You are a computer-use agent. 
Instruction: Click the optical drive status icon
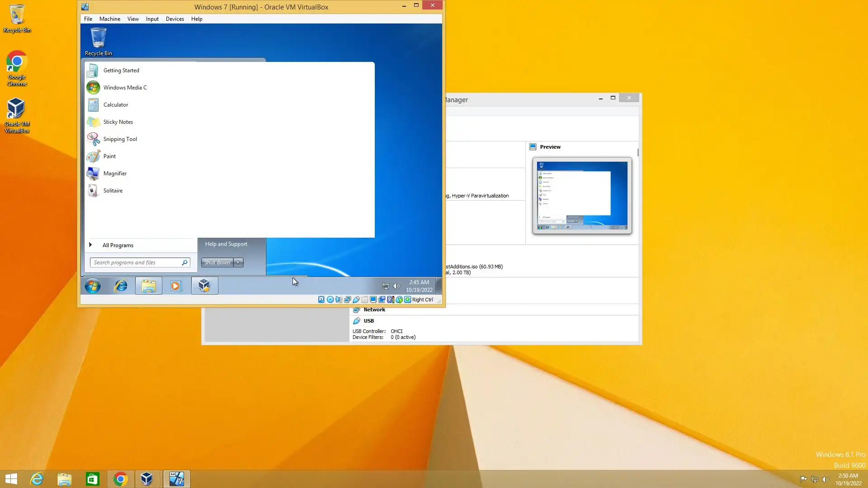tap(330, 300)
